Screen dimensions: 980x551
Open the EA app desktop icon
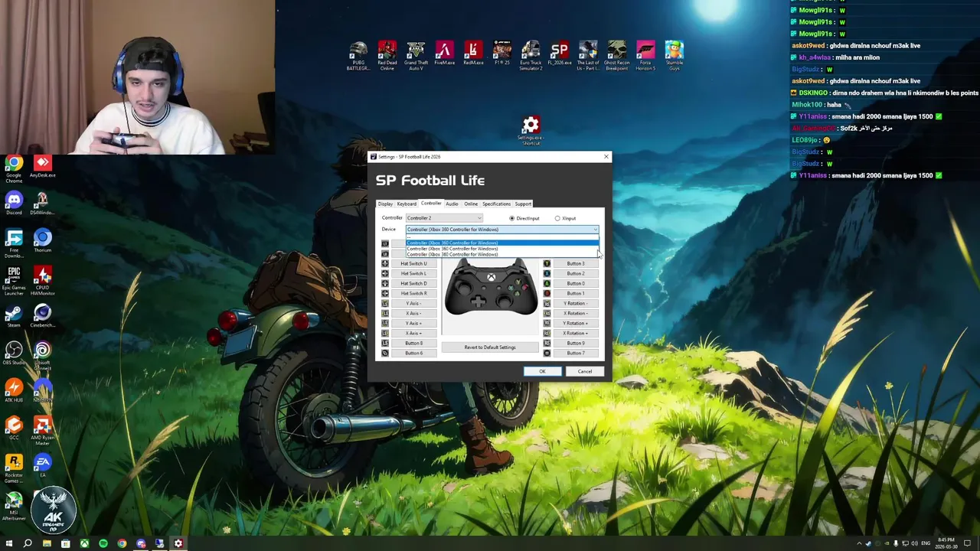coord(42,466)
